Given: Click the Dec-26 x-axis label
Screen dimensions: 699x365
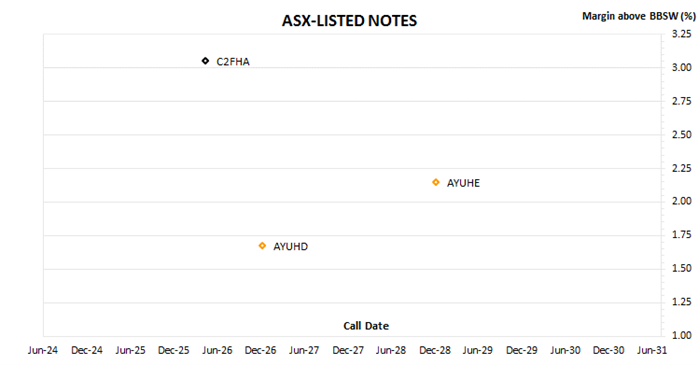Looking at the screenshot, I should point(260,351).
